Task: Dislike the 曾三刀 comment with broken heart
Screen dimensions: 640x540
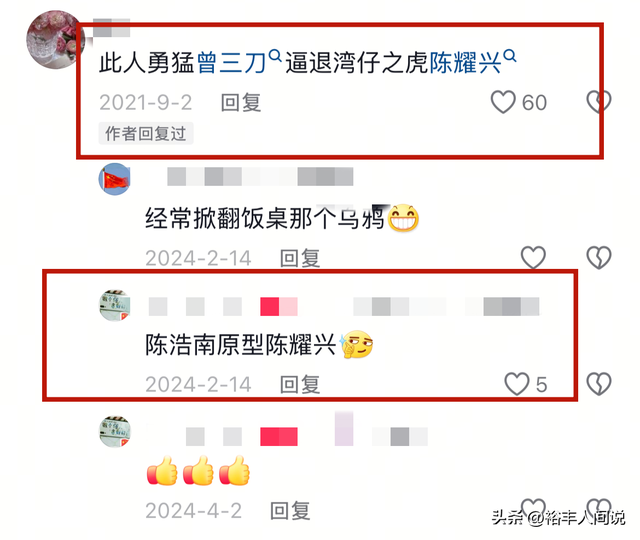Action: tap(599, 102)
